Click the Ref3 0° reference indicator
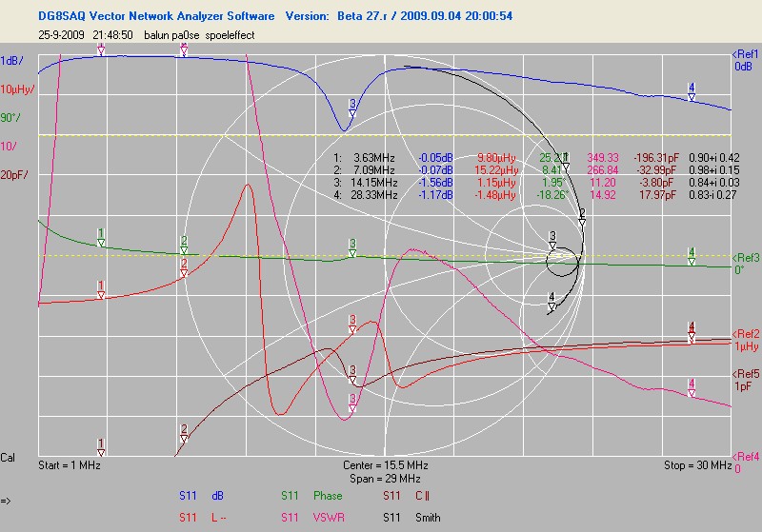Image resolution: width=762 pixels, height=532 pixels. coord(746,264)
